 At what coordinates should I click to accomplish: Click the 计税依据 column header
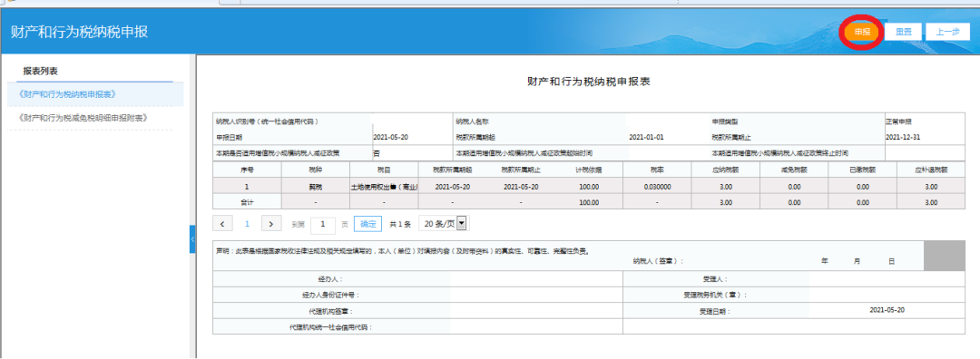click(589, 170)
